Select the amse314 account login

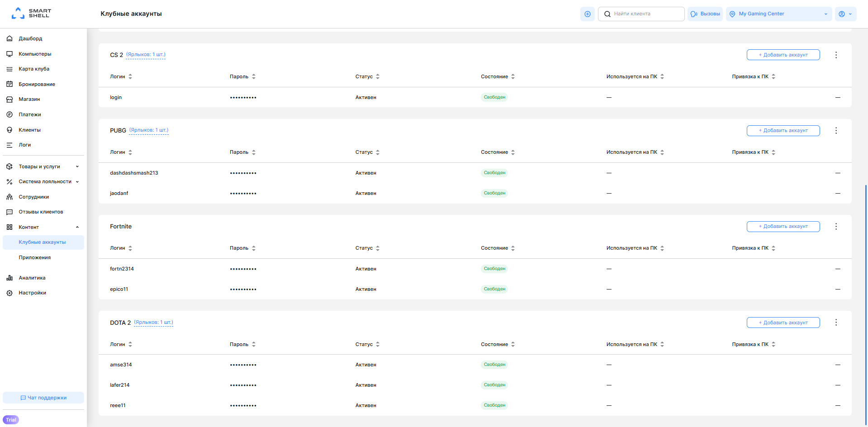(x=121, y=365)
